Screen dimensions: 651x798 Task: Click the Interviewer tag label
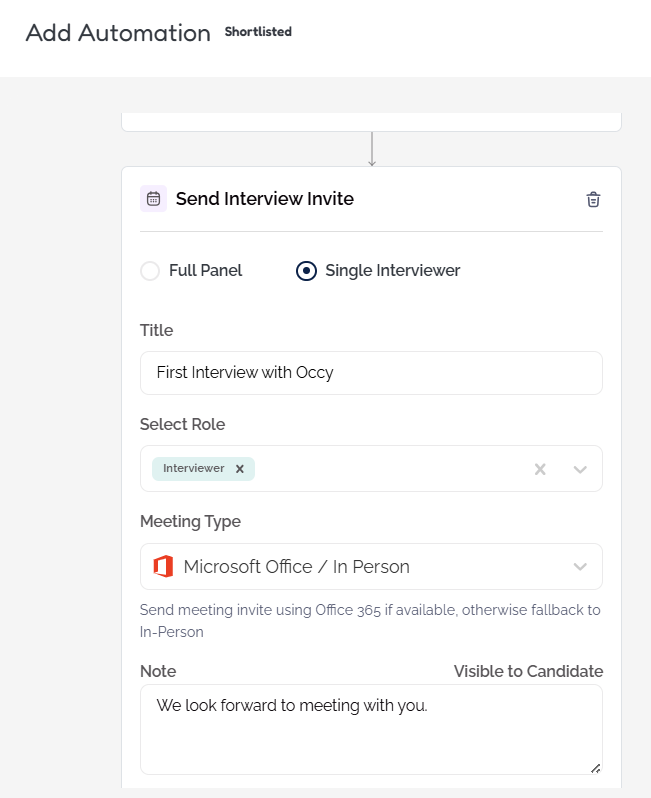pyautogui.click(x=194, y=469)
